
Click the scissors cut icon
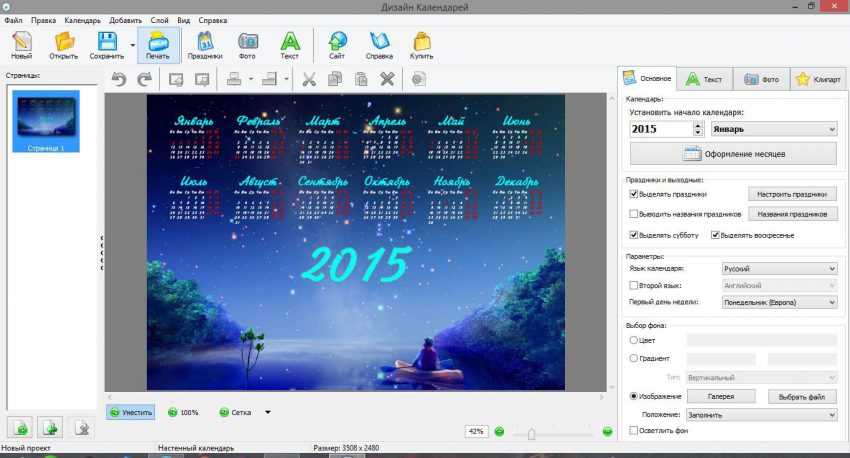click(x=309, y=79)
